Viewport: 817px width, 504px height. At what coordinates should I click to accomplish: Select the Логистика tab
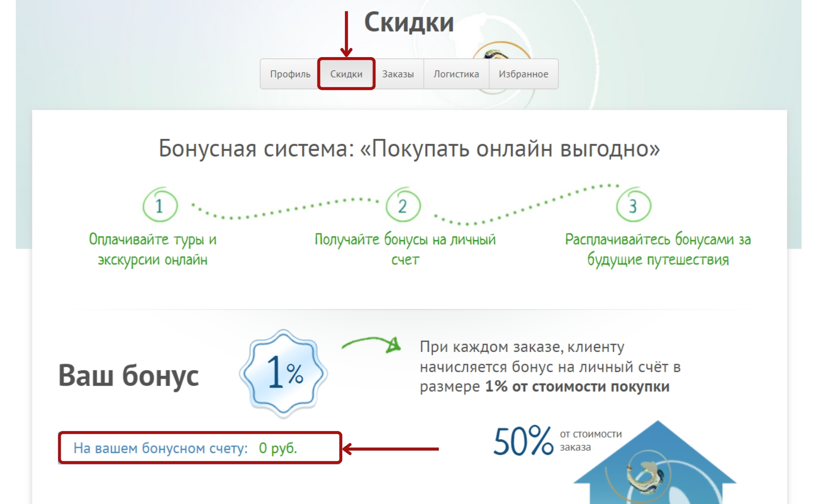click(x=456, y=74)
